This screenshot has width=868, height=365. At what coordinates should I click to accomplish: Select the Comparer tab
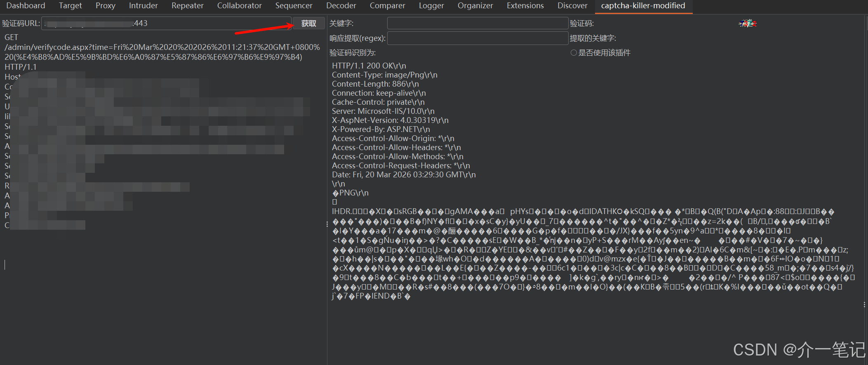(x=388, y=6)
